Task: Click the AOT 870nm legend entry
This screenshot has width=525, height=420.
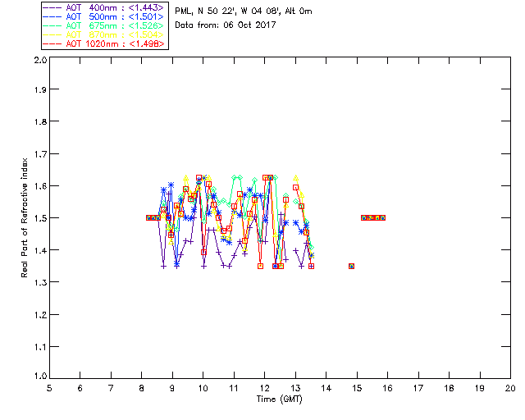Action: [x=104, y=34]
